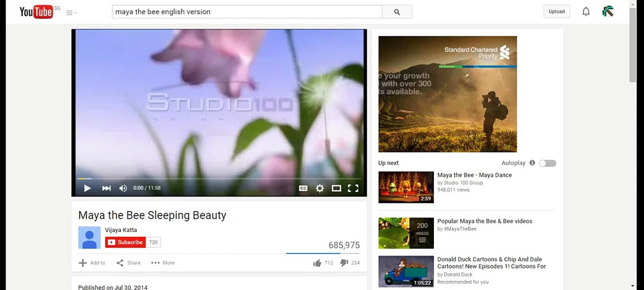
Task: Click in the search input field
Action: [x=247, y=12]
